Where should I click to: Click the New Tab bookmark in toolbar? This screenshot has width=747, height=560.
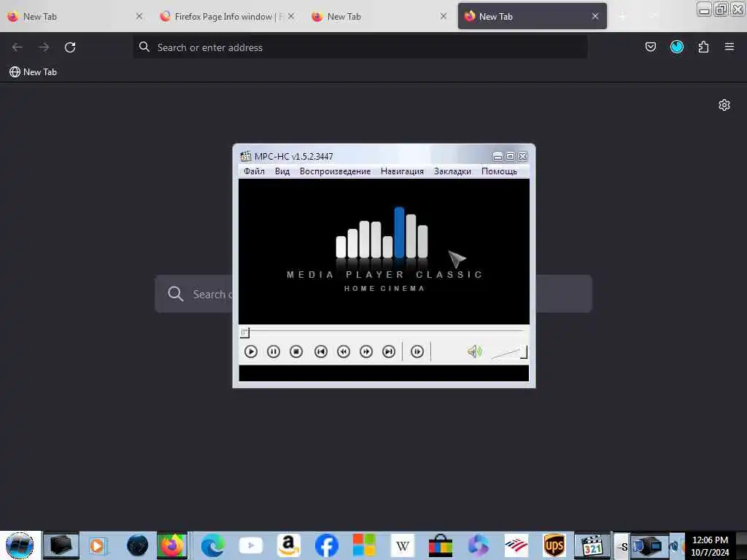pos(33,72)
